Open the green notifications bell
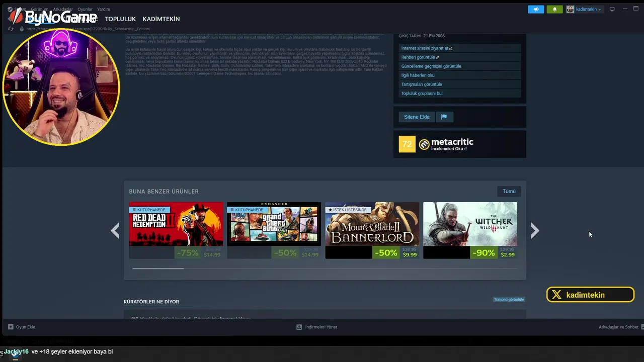 (x=554, y=9)
